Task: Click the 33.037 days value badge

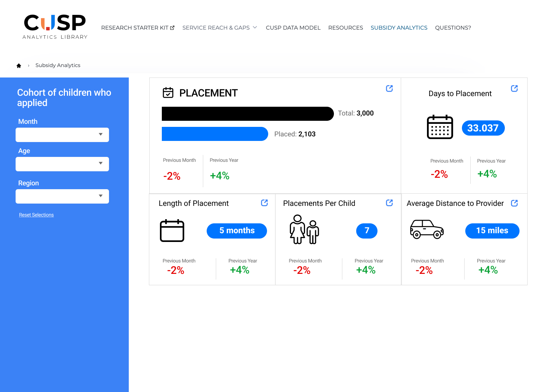Action: pyautogui.click(x=483, y=128)
